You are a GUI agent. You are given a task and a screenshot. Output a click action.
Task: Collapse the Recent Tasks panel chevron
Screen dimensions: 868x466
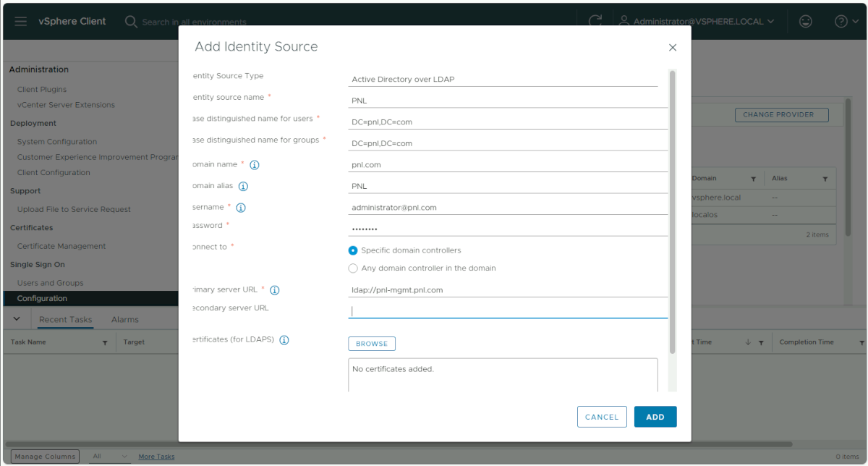[17, 319]
